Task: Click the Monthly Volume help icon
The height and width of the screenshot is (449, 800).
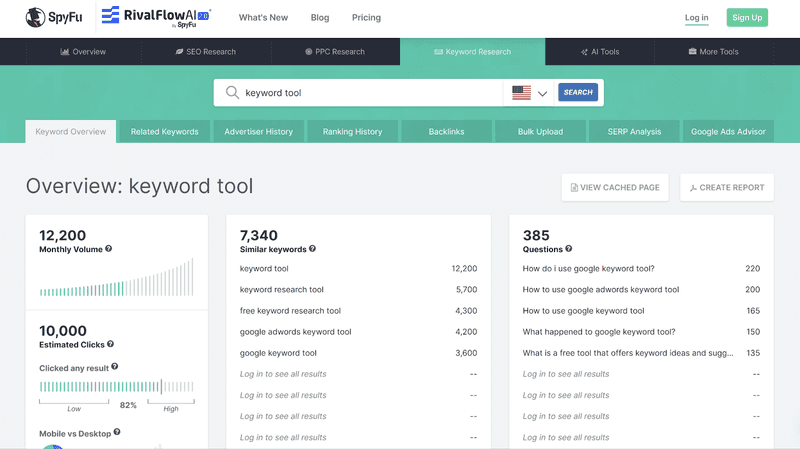Action: click(x=108, y=249)
